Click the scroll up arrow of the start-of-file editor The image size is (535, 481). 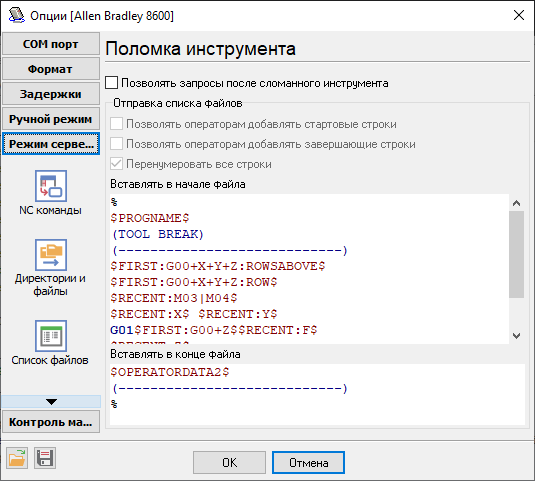[517, 203]
